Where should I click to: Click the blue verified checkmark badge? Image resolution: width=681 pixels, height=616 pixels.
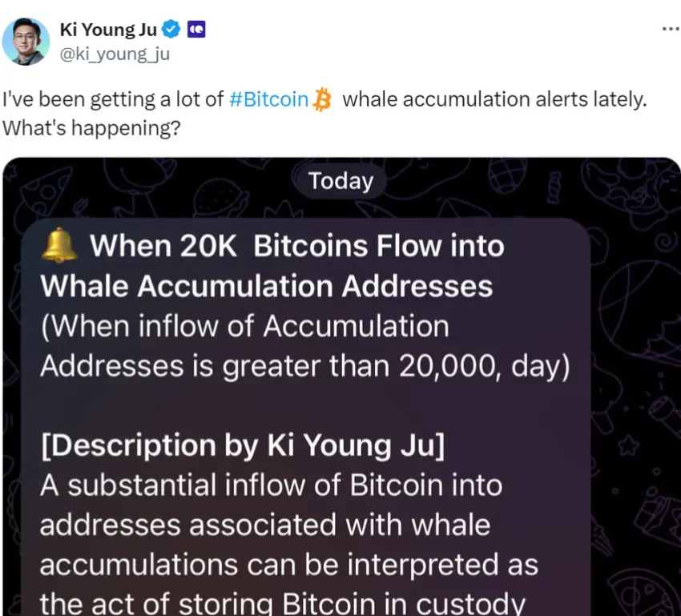coord(171,30)
